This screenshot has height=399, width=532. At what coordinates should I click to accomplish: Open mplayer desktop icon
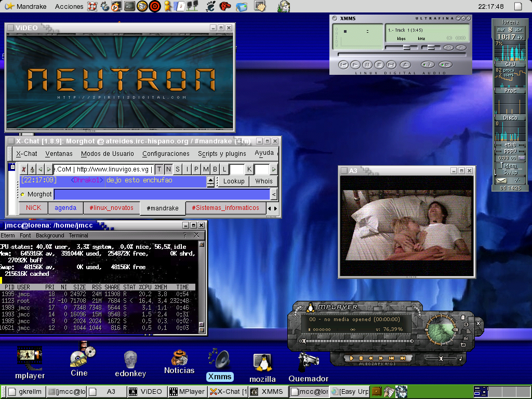coord(30,362)
